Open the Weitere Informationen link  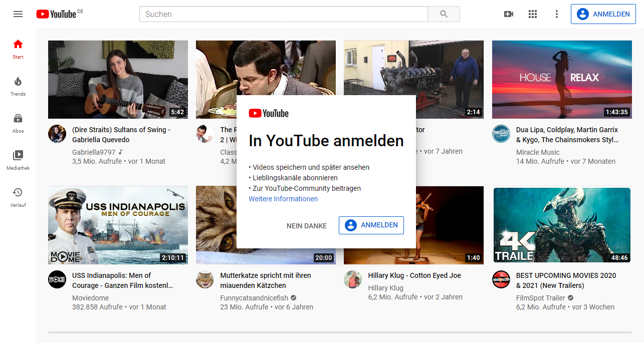[283, 199]
